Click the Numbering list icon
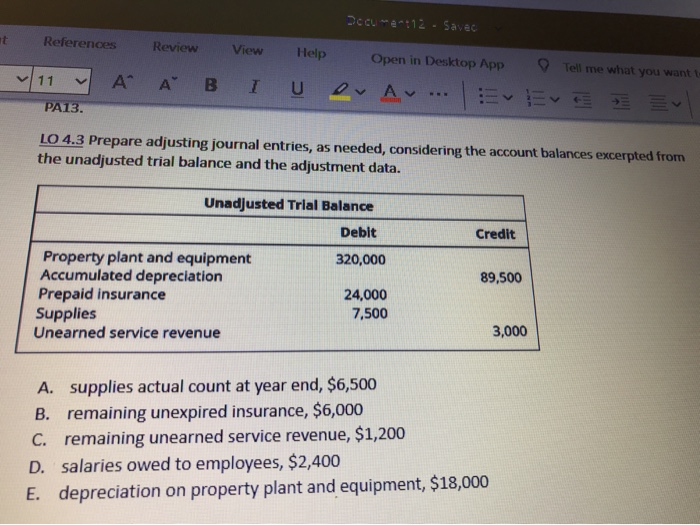The width and height of the screenshot is (700, 525). (534, 98)
